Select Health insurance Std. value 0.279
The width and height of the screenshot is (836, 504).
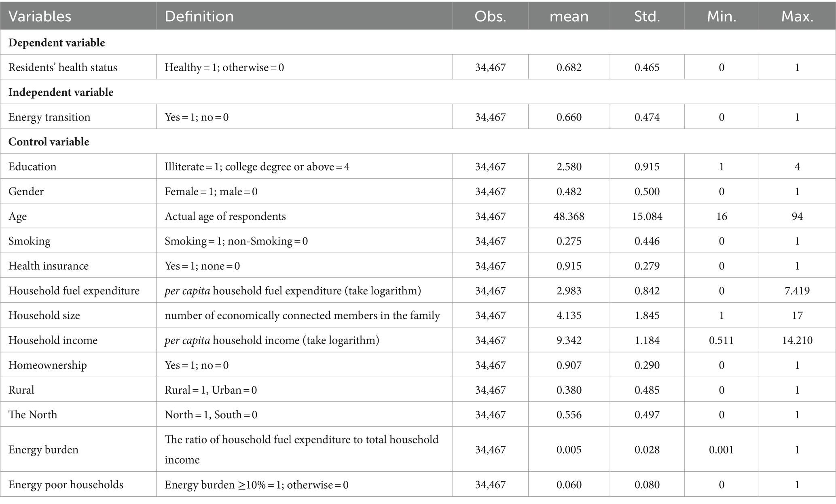[647, 266]
